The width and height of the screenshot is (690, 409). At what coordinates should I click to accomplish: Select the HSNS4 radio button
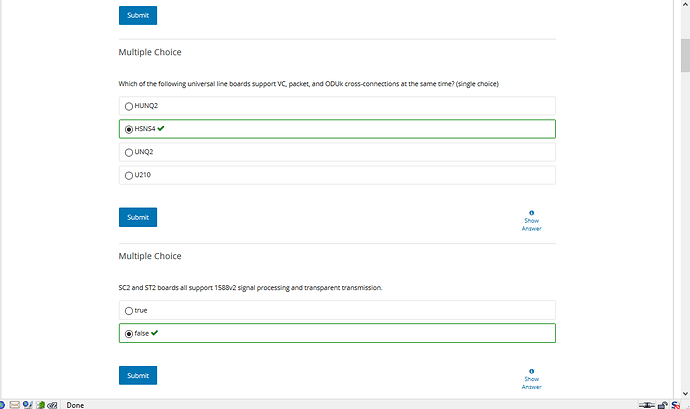(x=128, y=129)
